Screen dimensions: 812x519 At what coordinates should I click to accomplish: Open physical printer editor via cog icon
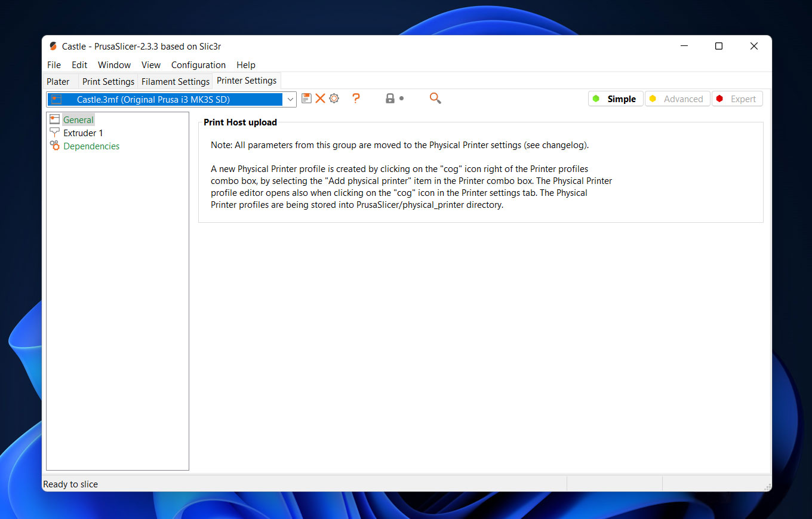[334, 99]
